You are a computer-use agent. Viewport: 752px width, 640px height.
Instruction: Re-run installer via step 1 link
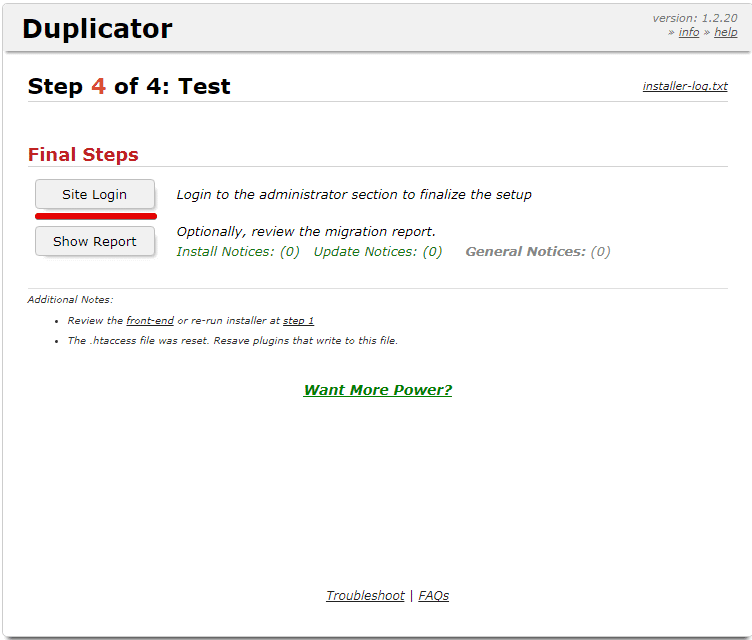tap(298, 320)
